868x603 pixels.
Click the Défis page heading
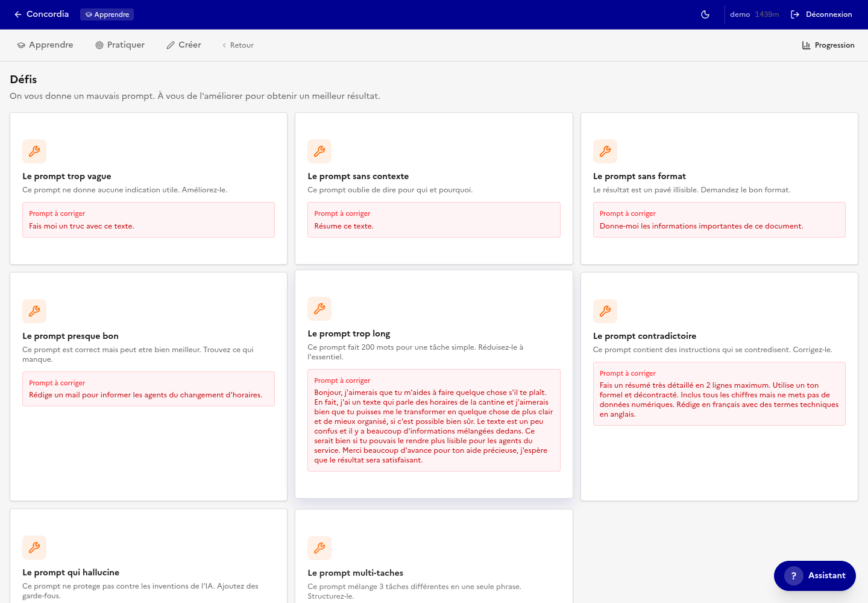(24, 80)
